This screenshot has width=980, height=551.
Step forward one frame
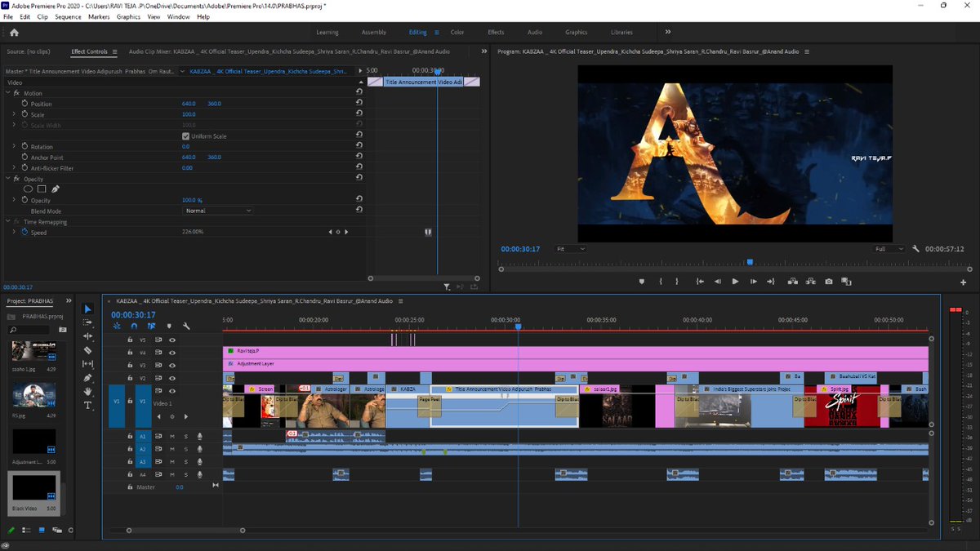coord(753,282)
